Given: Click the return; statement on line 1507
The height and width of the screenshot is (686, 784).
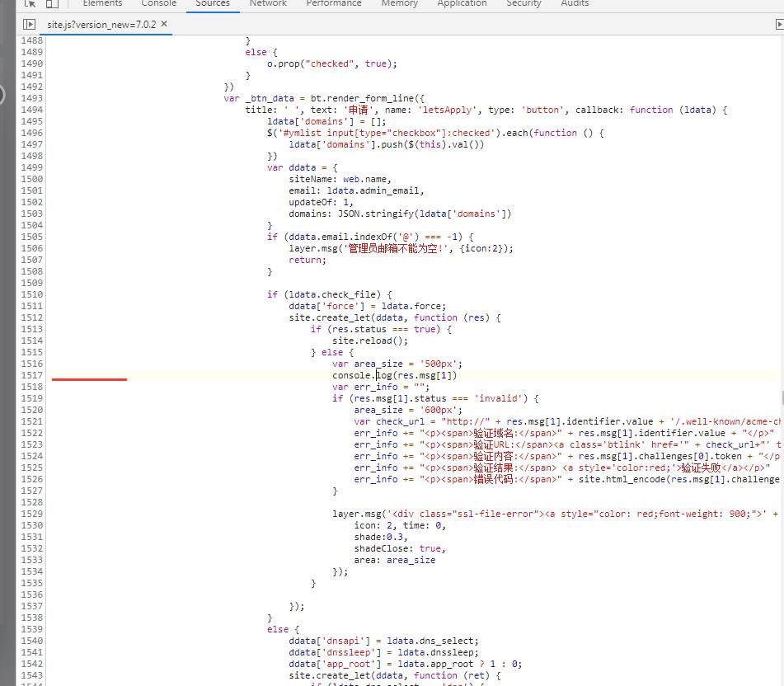Looking at the screenshot, I should (307, 260).
